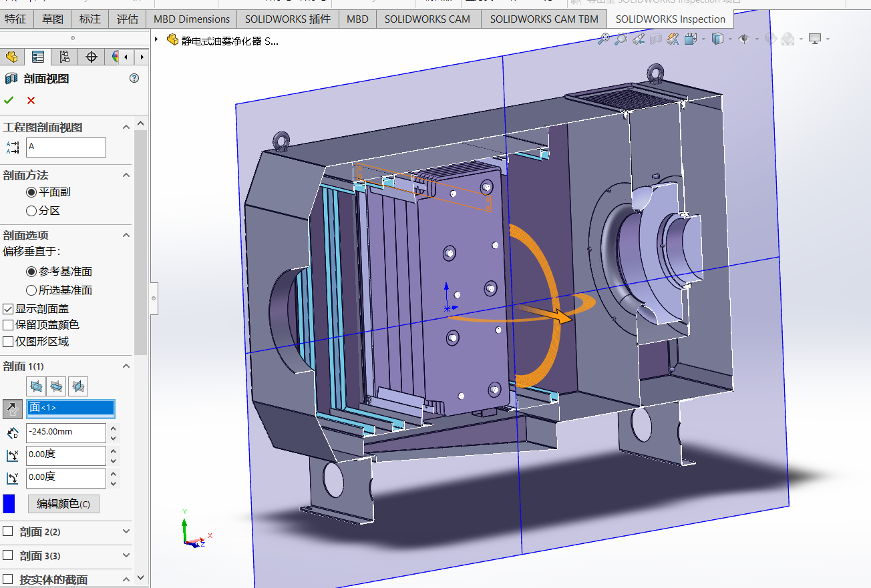This screenshot has width=871, height=588.
Task: Click the reverse section direction icon
Action: [x=12, y=408]
